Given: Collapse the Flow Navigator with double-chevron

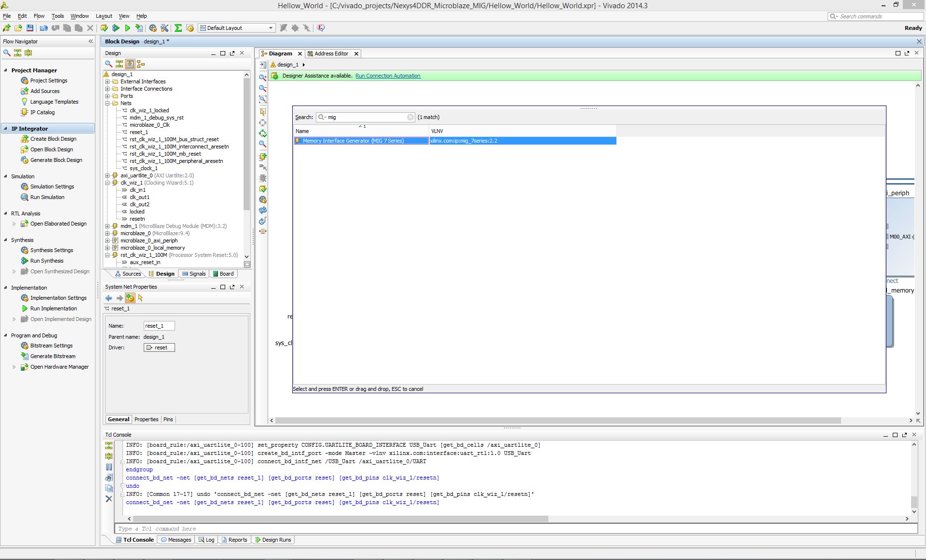Looking at the screenshot, I should point(90,41).
